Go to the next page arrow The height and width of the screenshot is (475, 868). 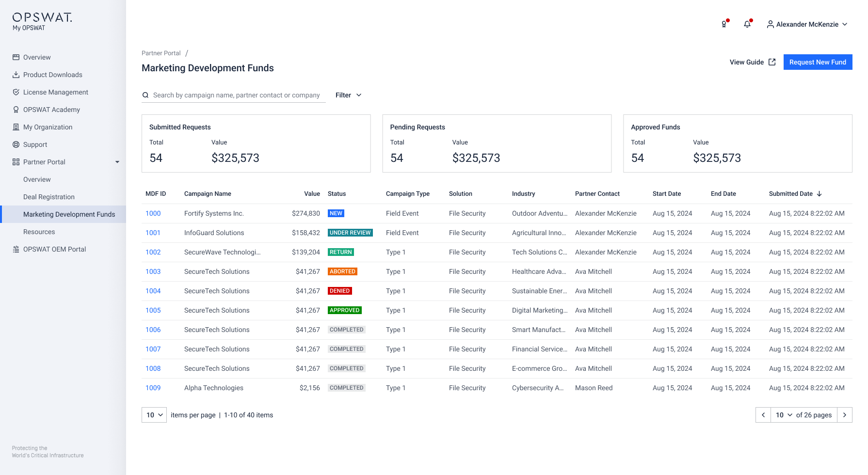click(844, 415)
